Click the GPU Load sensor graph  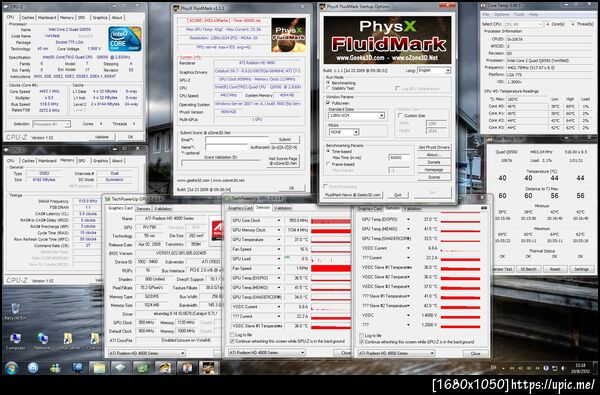[x=331, y=259]
